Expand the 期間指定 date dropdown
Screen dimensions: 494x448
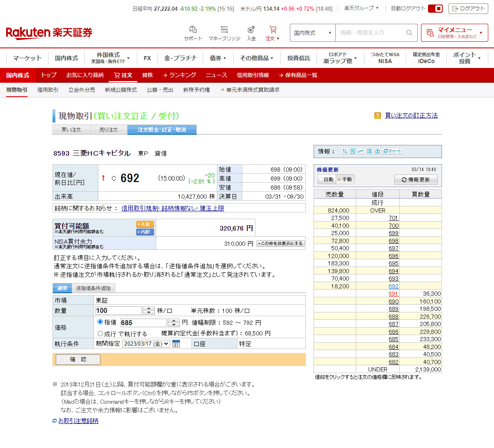(x=146, y=344)
